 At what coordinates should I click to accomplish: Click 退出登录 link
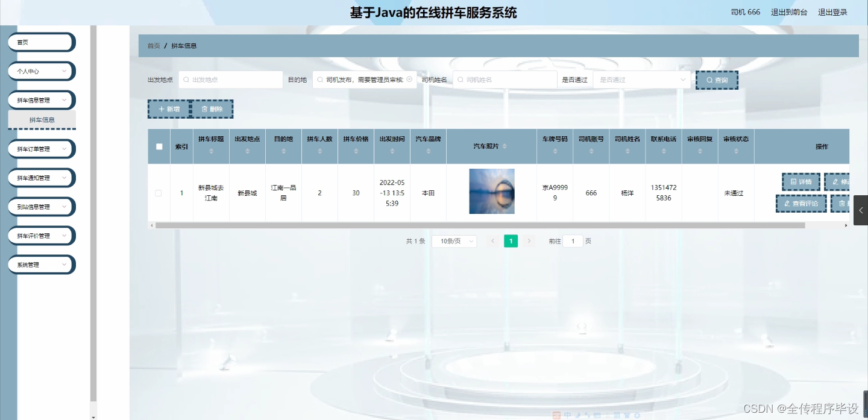(832, 12)
